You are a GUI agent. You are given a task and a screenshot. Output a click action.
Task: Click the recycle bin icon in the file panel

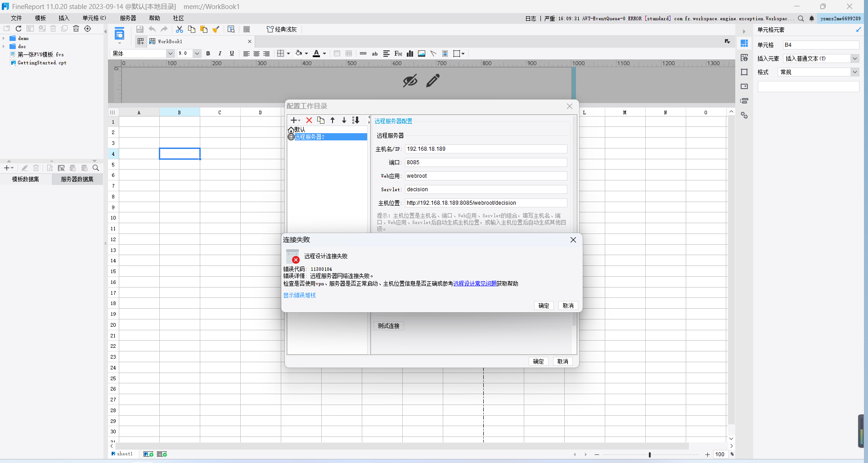[x=76, y=28]
